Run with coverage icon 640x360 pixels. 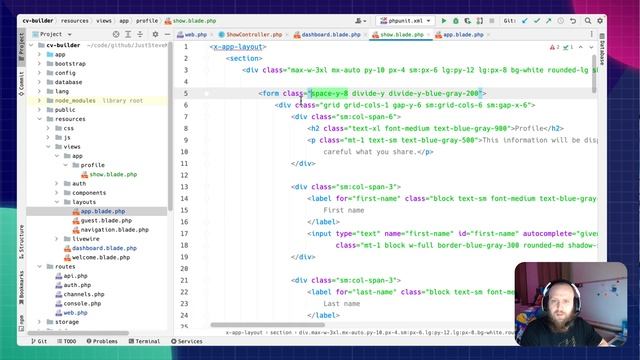tap(467, 21)
